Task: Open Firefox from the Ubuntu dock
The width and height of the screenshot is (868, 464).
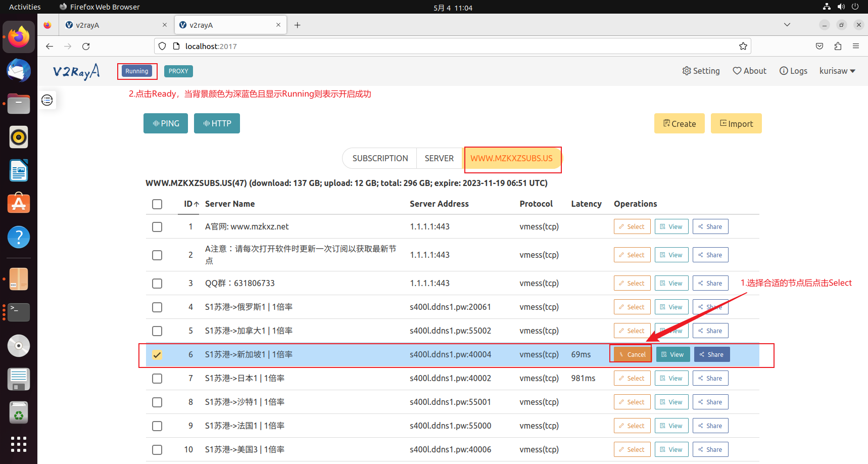Action: pos(19,37)
